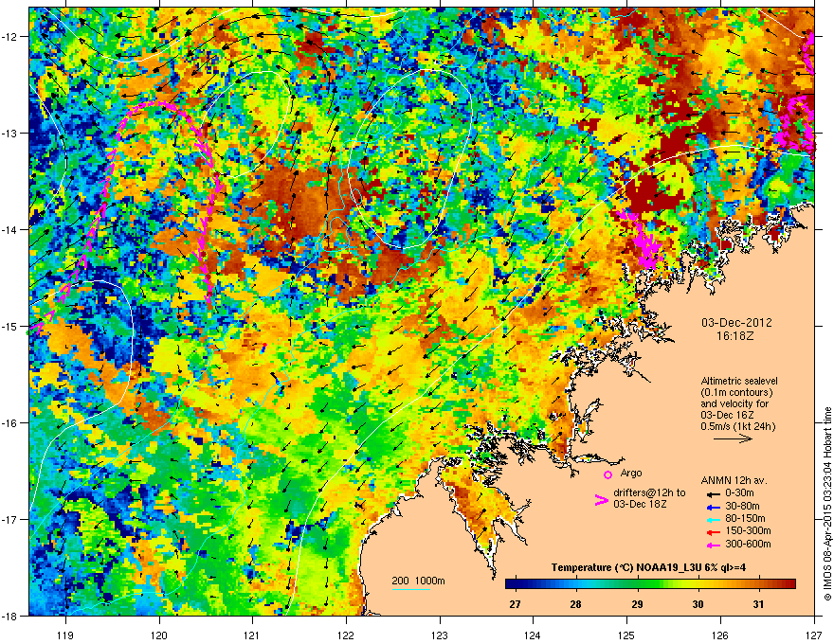Click the '30-80m' depth label

point(742,507)
